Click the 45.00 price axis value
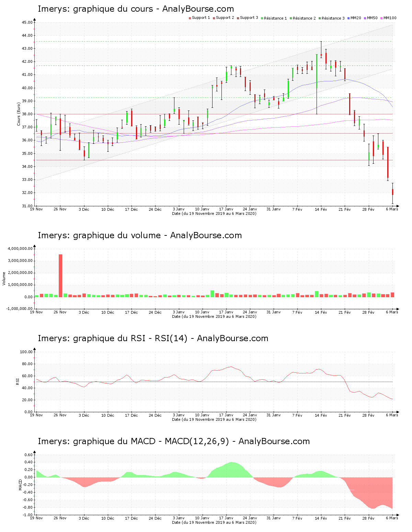412x532 pixels. coord(27,23)
